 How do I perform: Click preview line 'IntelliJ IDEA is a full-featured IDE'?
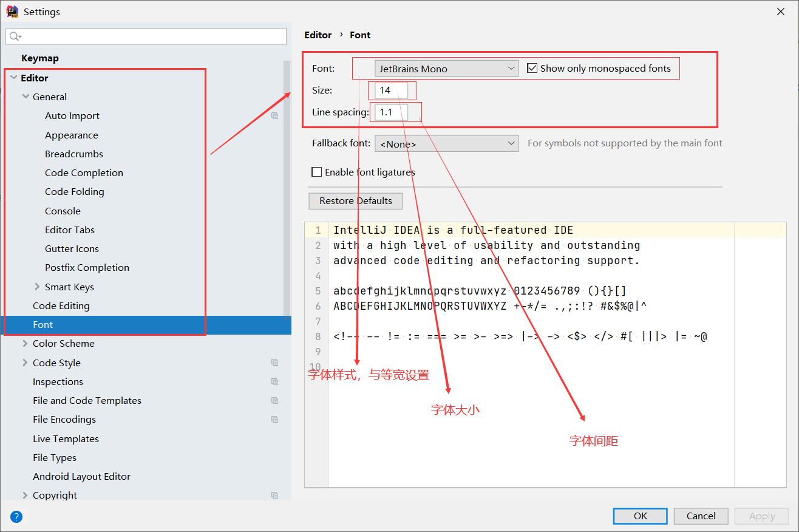pos(453,230)
